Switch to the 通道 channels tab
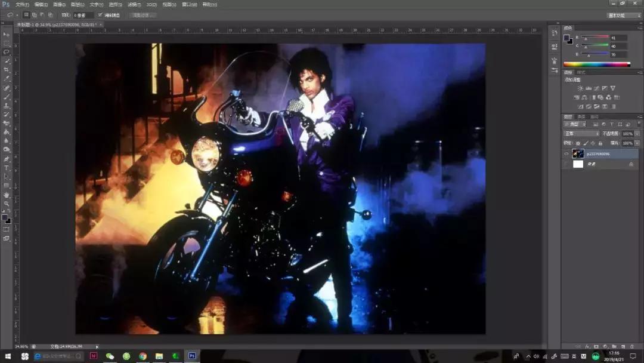The image size is (644, 363). tap(581, 117)
